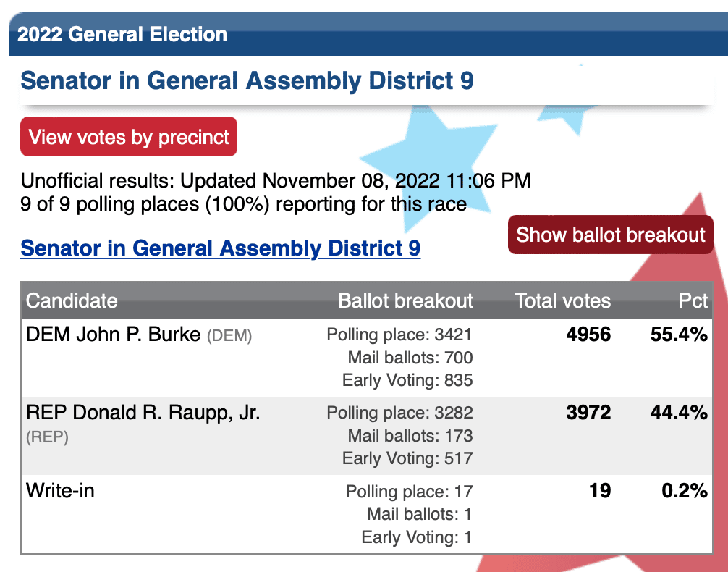
Task: Click the View votes by precinct button
Action: coord(129,137)
